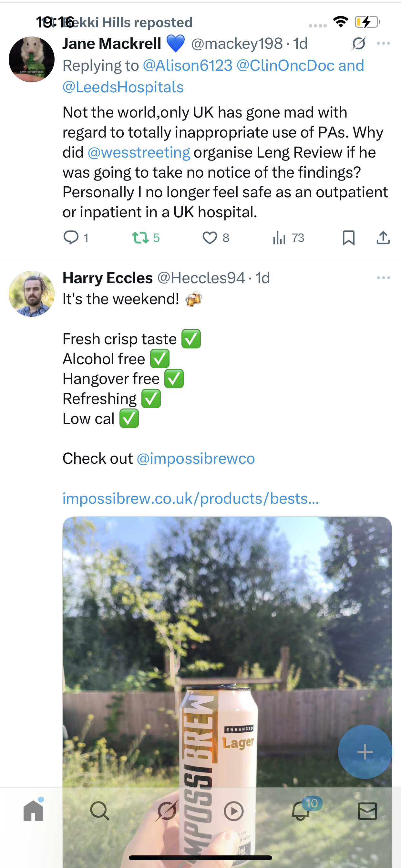The height and width of the screenshot is (868, 401).
Task: Open the Search tab
Action: [x=100, y=811]
